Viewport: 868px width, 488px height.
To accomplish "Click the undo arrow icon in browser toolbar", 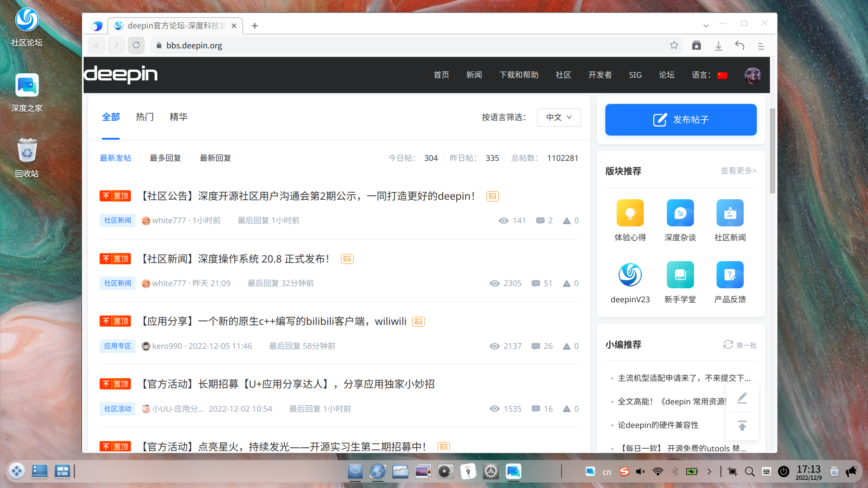I will click(x=740, y=45).
